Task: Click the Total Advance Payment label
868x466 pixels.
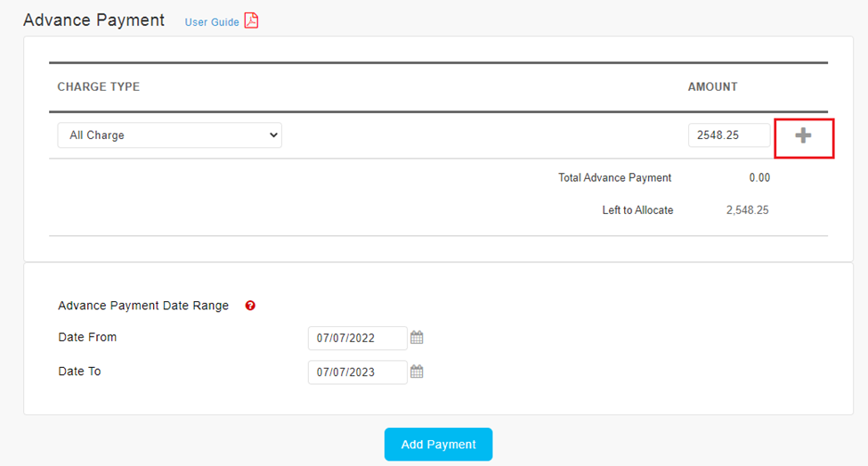Action: 614,178
